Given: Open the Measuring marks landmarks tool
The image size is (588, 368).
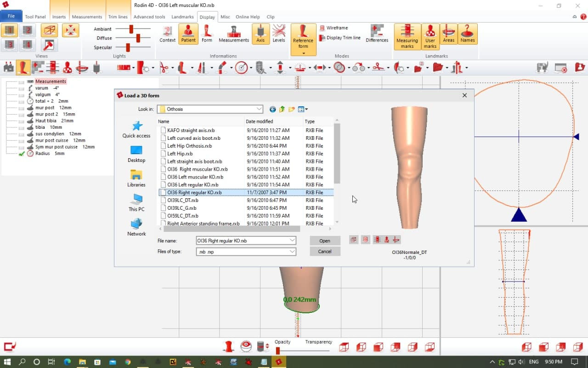Looking at the screenshot, I should pos(407,36).
